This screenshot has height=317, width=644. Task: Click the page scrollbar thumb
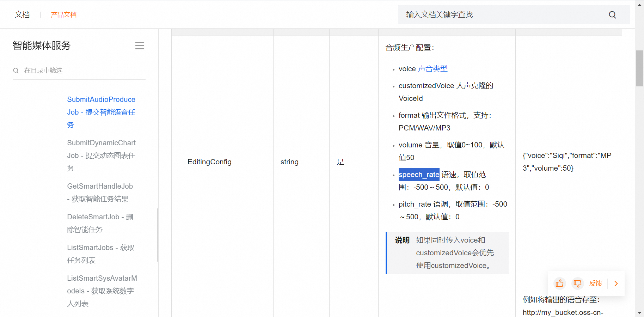[639, 68]
